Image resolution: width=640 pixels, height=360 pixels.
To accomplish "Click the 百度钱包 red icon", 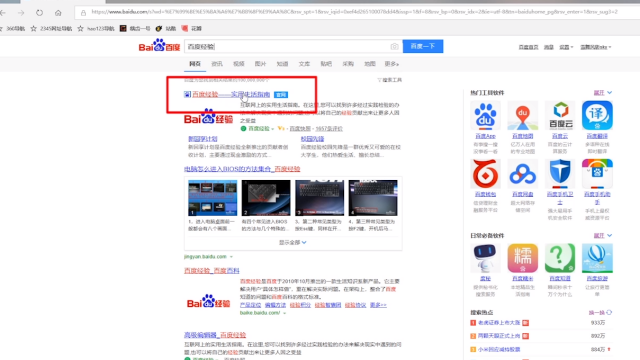I will [485, 174].
